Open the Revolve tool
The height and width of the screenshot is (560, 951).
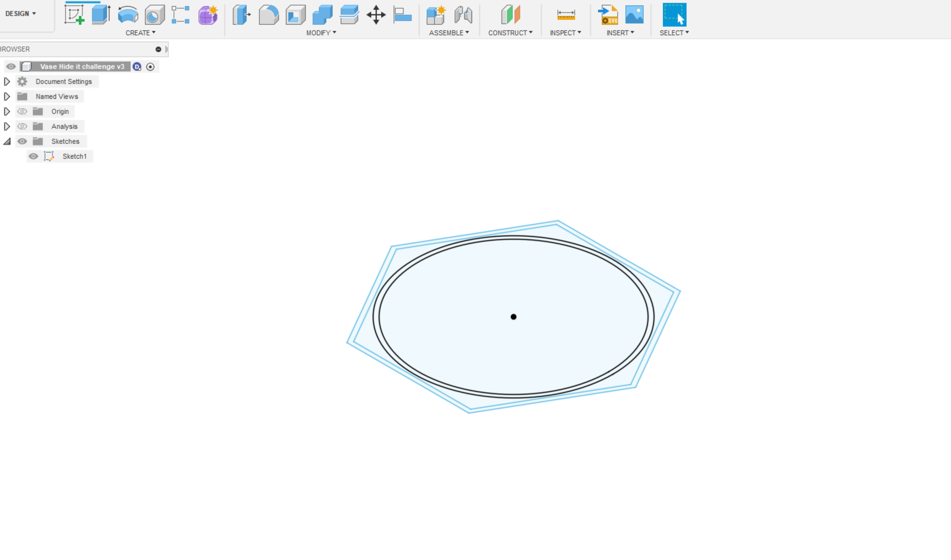click(x=128, y=14)
